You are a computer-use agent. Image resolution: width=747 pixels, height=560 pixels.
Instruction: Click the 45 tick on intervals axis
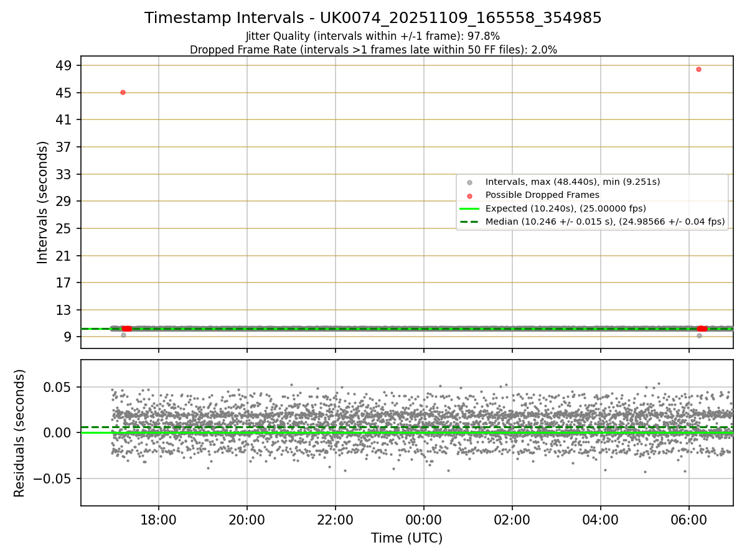[65, 93]
